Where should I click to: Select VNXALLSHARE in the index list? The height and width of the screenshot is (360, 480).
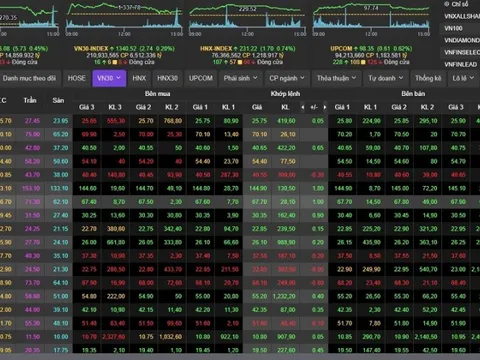tap(462, 16)
